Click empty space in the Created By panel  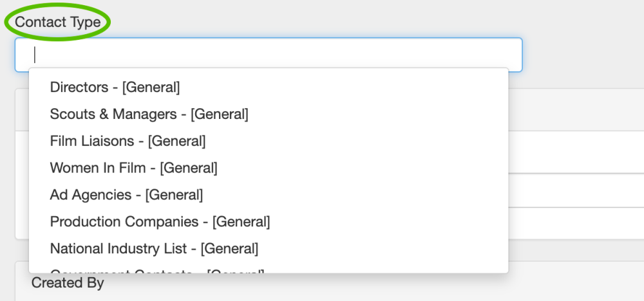[386, 286]
